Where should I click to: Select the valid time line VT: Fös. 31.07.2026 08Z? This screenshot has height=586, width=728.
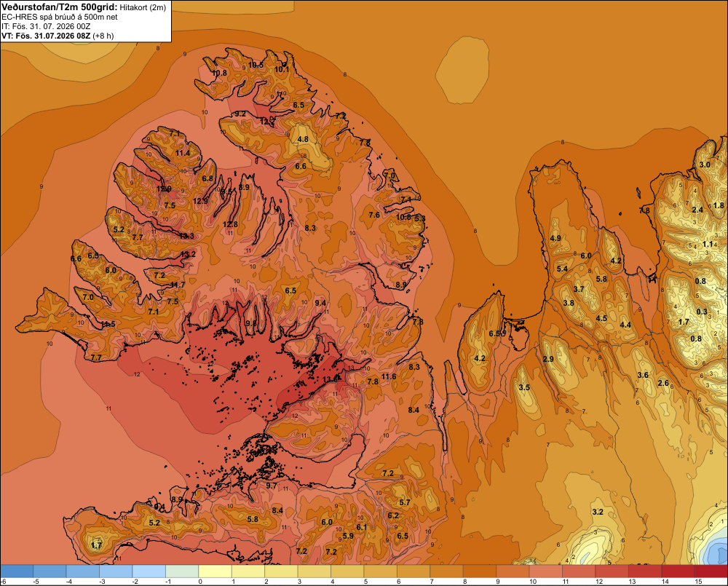point(47,36)
